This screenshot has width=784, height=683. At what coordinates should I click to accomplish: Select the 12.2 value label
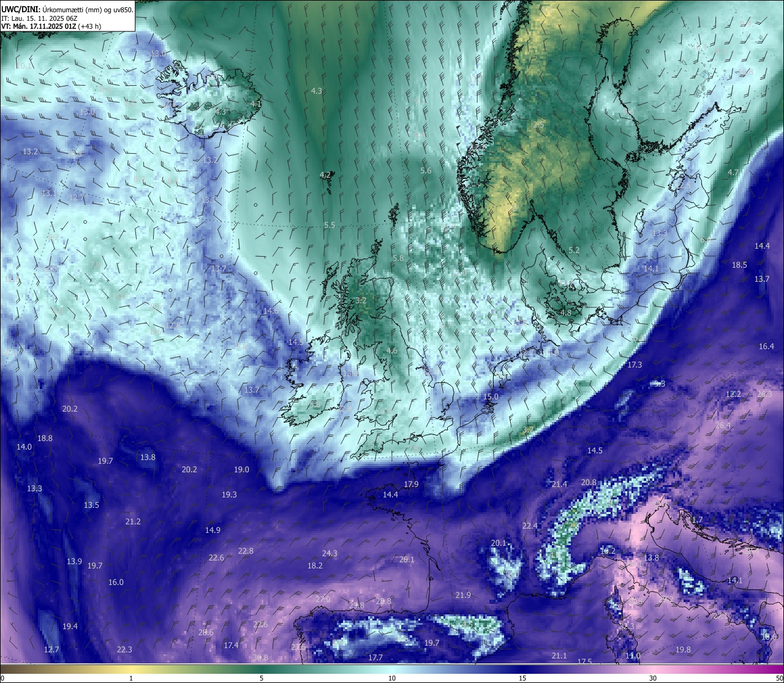pos(733,394)
